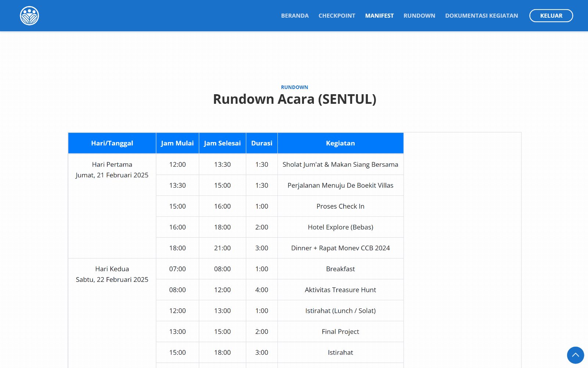
Task: Click the small RUNDOWN label above the heading
Action: point(295,87)
